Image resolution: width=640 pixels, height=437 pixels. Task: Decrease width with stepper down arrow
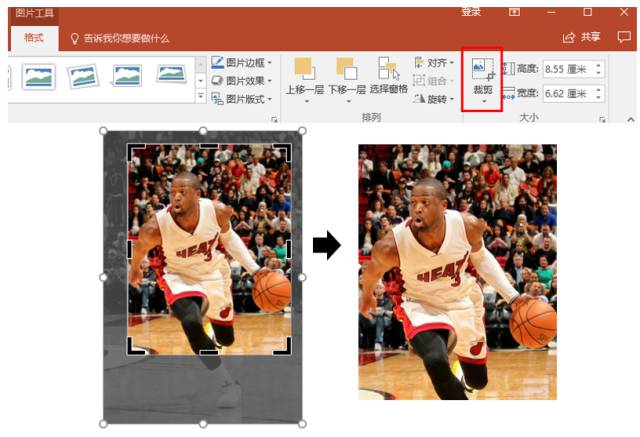click(599, 98)
